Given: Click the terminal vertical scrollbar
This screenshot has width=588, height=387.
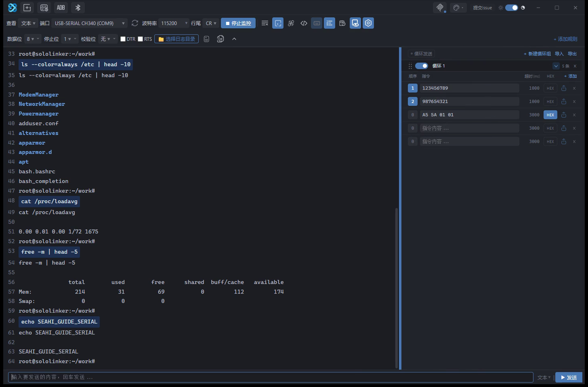Looking at the screenshot, I should point(397,288).
